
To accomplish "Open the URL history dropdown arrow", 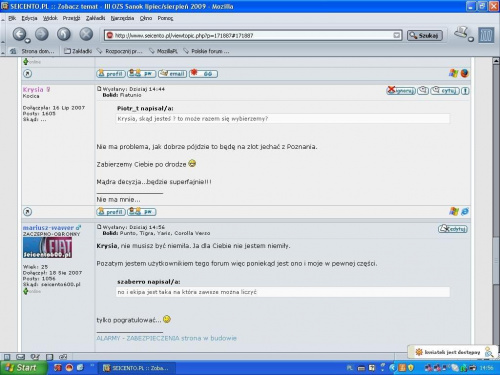I will tap(396, 35).
